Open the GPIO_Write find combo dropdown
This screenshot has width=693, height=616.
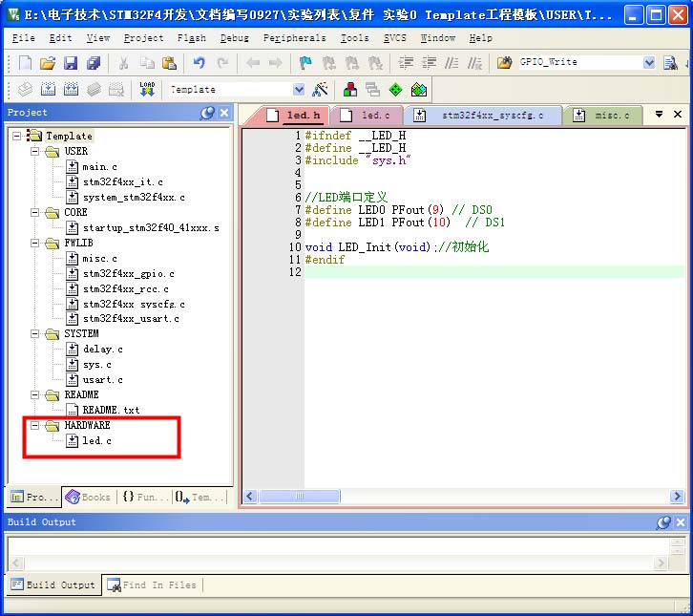tap(649, 62)
